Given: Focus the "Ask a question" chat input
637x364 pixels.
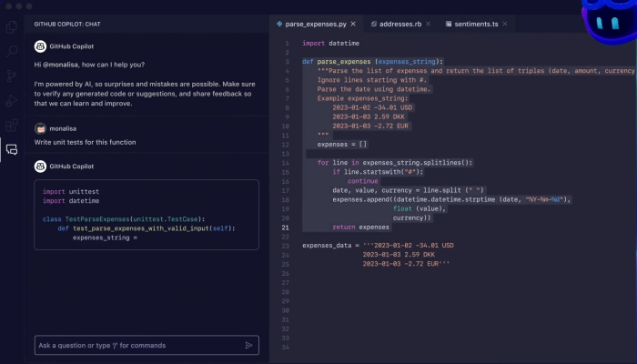Looking at the screenshot, I should click(136, 346).
